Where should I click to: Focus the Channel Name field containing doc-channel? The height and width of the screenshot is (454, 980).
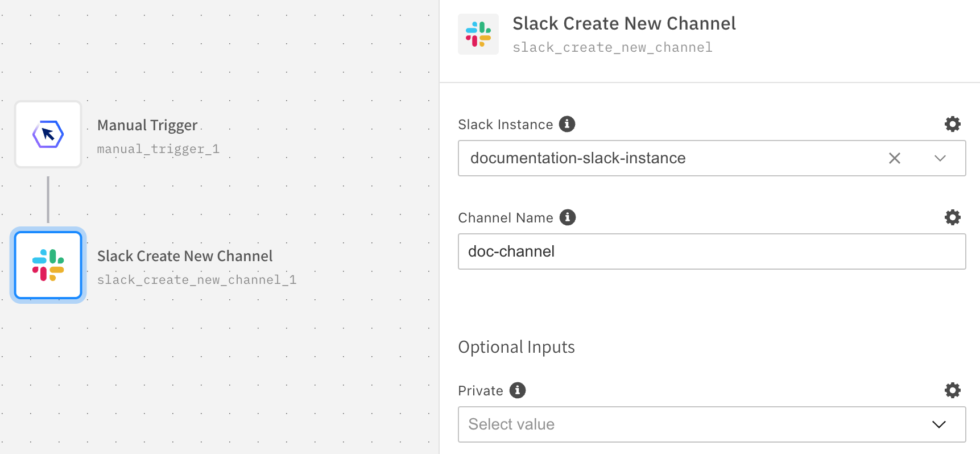click(x=712, y=251)
